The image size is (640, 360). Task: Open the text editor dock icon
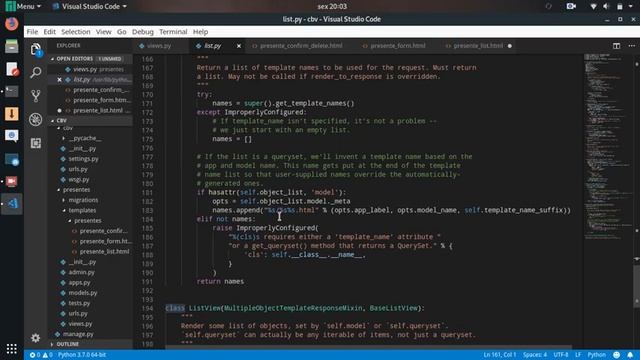(11, 69)
